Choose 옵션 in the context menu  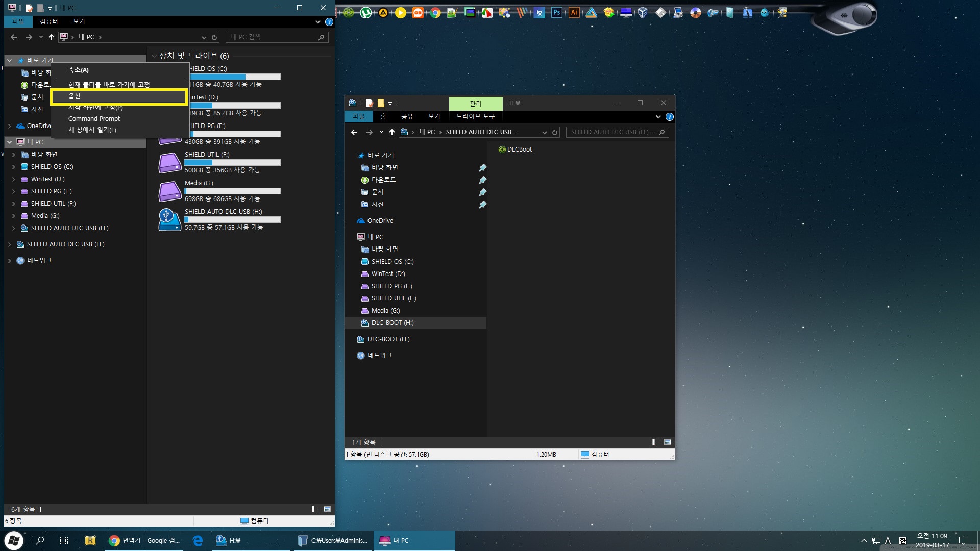click(x=119, y=96)
